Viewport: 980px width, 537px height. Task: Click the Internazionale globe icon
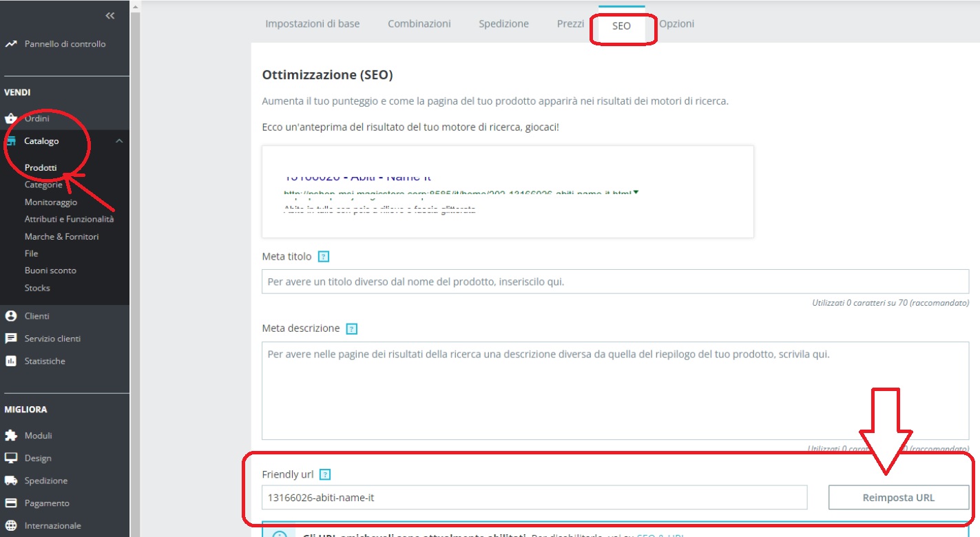point(10,525)
